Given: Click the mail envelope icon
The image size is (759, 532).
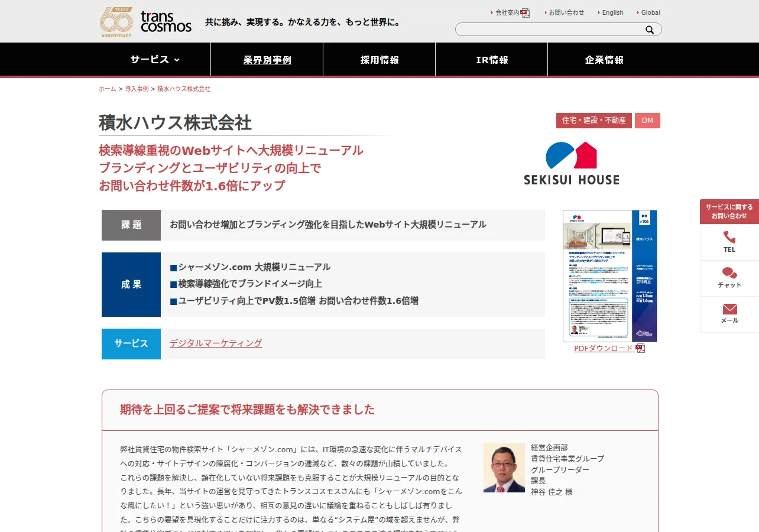Looking at the screenshot, I should (729, 309).
